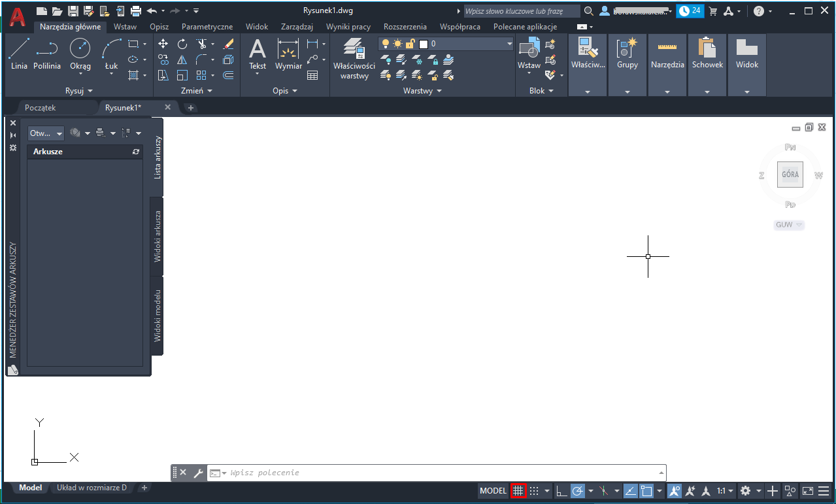Expand the Rysuj panel
This screenshot has width=836, height=504.
[79, 91]
